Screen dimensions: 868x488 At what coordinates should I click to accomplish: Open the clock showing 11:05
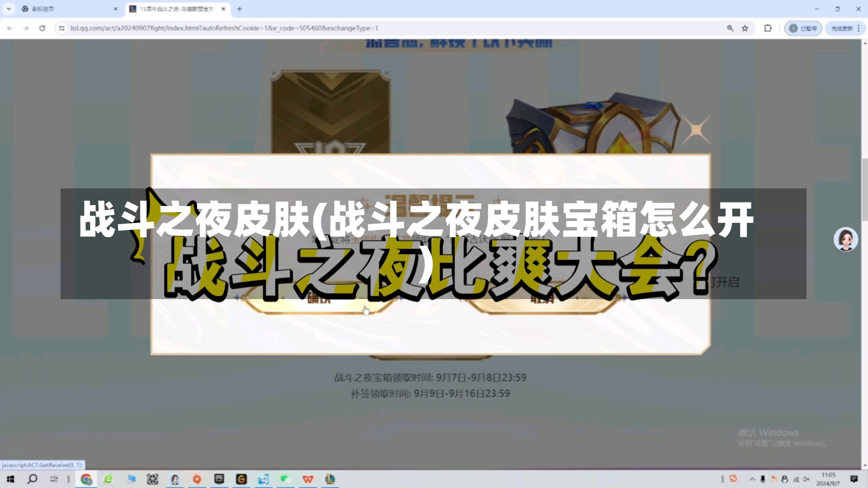[828, 479]
